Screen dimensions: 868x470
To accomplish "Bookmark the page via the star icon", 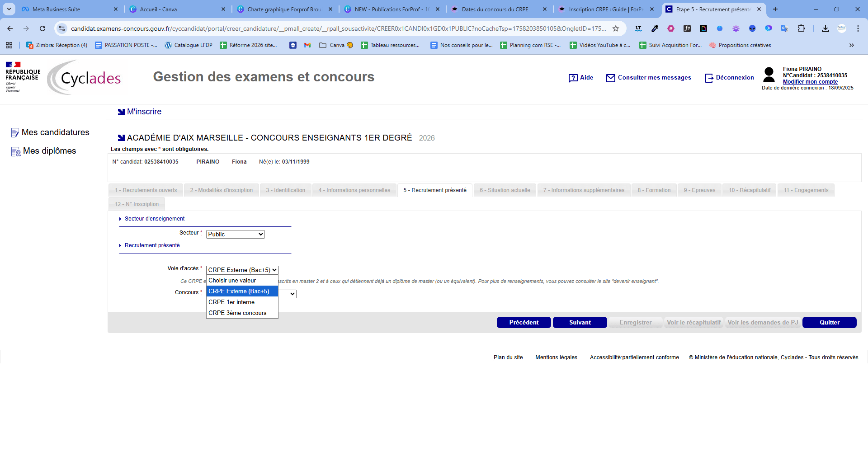I will (x=616, y=28).
